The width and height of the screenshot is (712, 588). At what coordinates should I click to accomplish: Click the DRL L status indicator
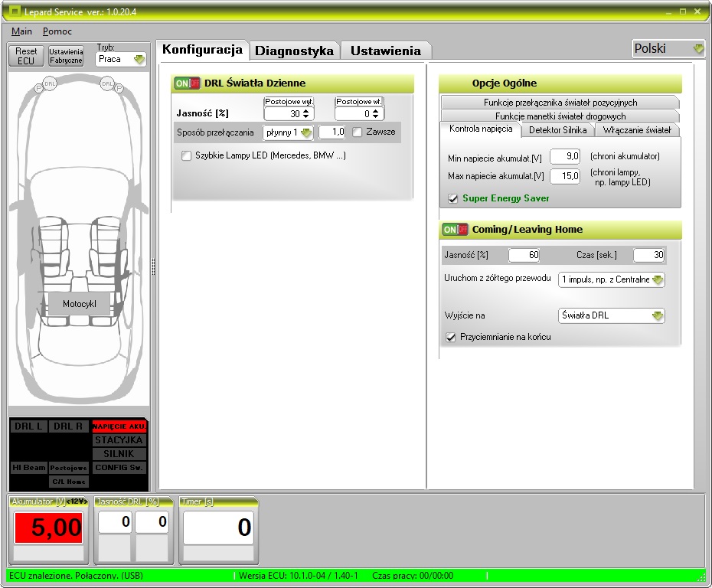[28, 426]
